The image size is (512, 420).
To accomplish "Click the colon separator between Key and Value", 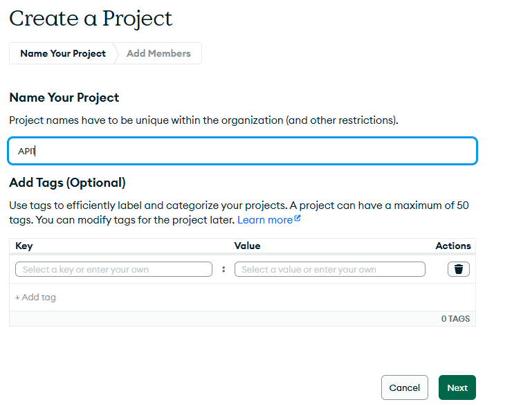I will 223,269.
